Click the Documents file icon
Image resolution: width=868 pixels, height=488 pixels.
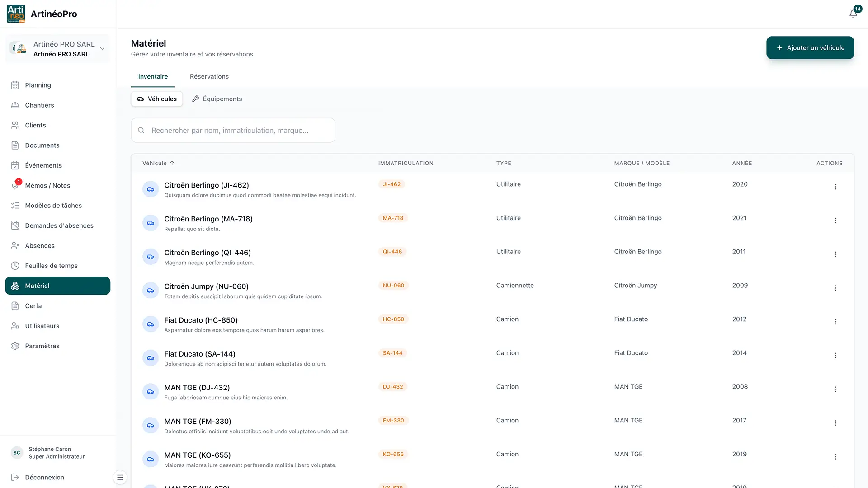coord(15,145)
